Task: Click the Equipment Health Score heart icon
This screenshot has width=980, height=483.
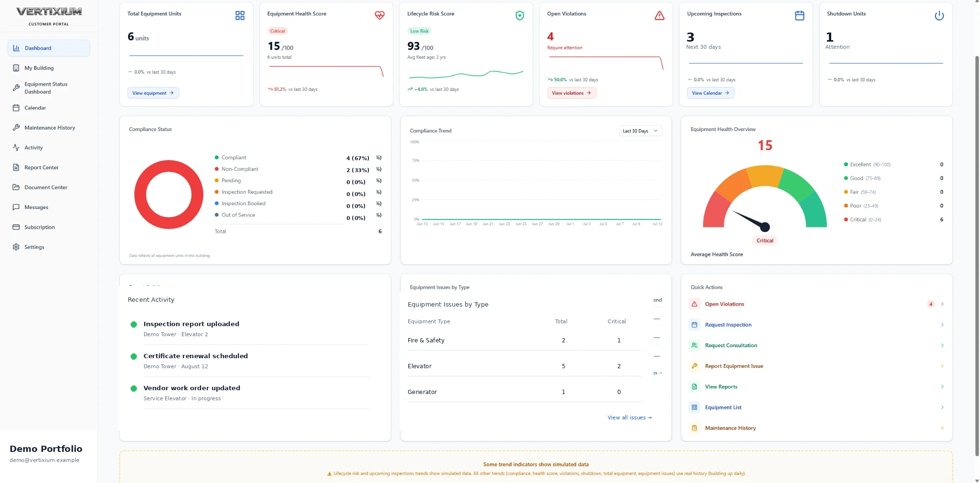Action: coord(379,15)
